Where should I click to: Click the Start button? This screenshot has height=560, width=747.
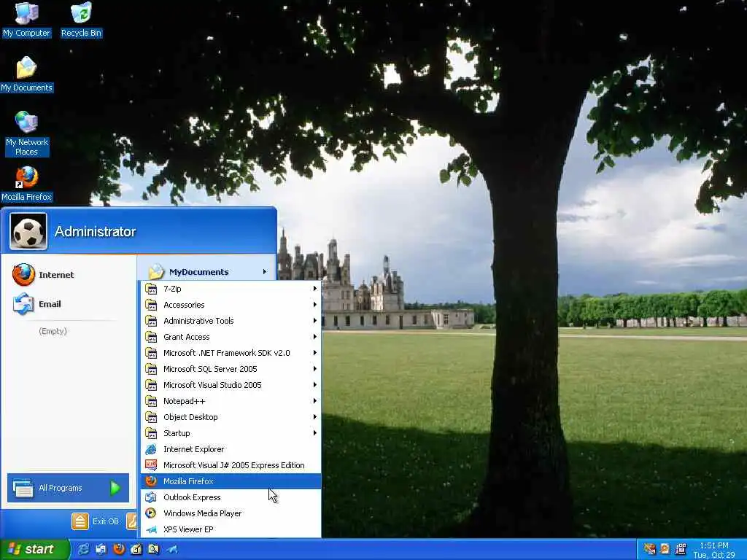click(x=35, y=549)
